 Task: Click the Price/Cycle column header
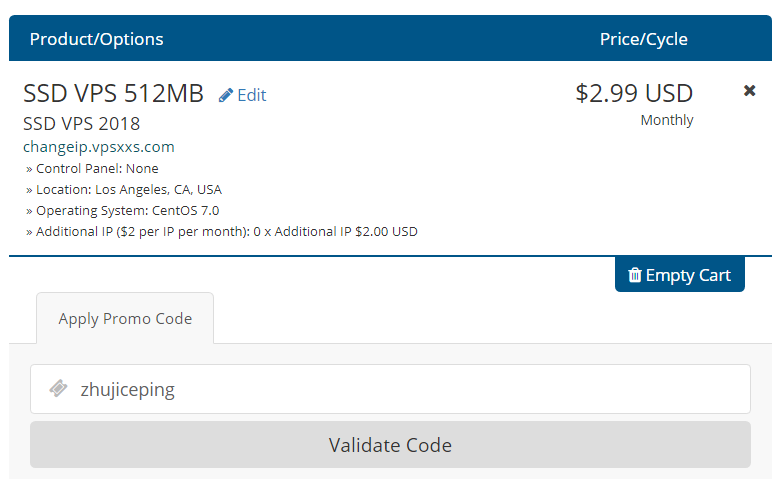[643, 39]
